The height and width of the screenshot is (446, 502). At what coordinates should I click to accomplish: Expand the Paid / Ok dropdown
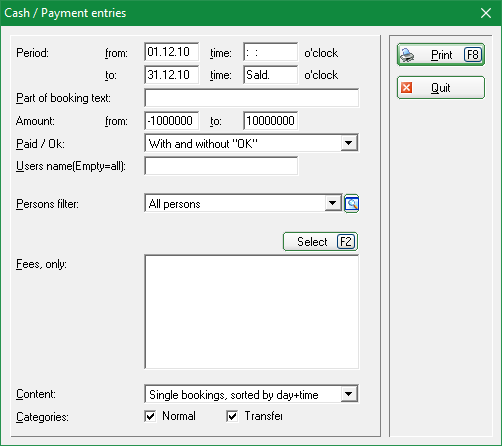tap(349, 143)
